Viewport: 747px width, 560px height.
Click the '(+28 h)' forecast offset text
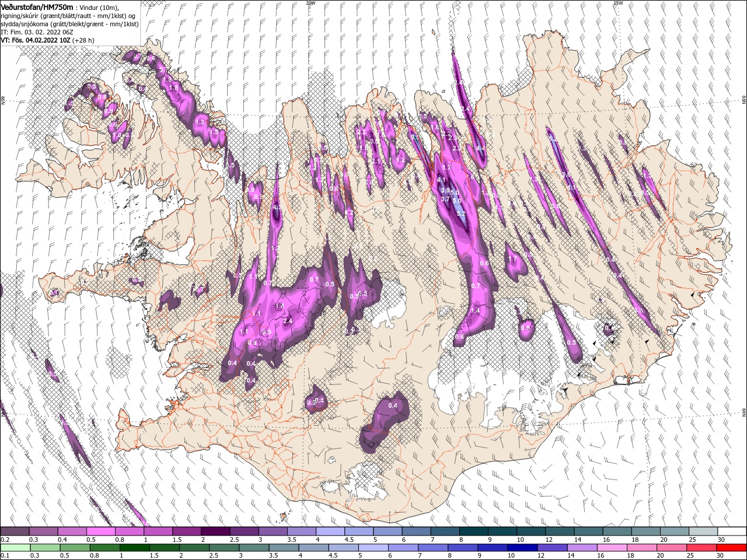(x=84, y=40)
